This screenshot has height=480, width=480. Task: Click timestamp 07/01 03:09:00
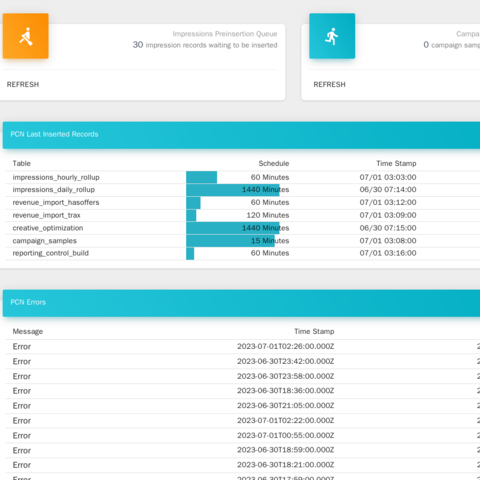click(x=388, y=215)
